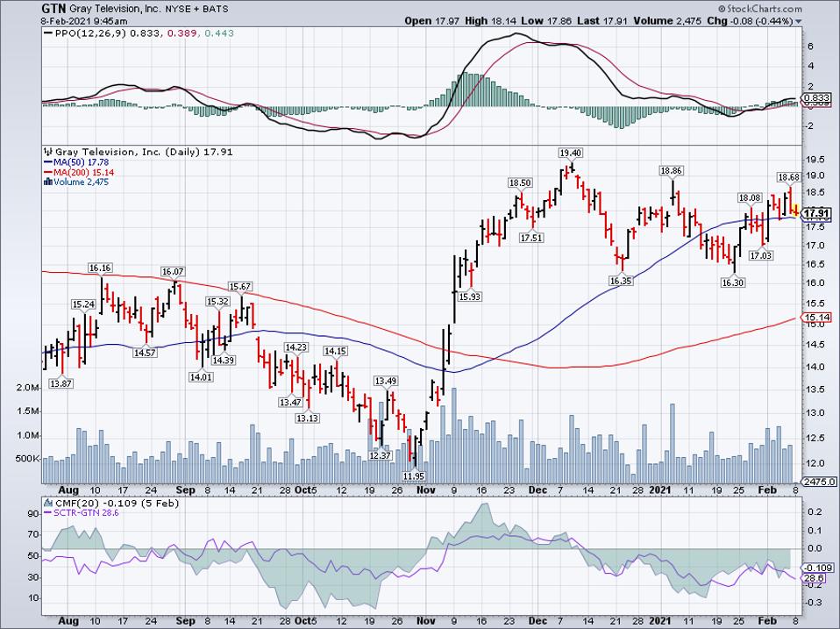The image size is (840, 629).
Task: Click the 14.57 low price label
Action: coord(146,353)
